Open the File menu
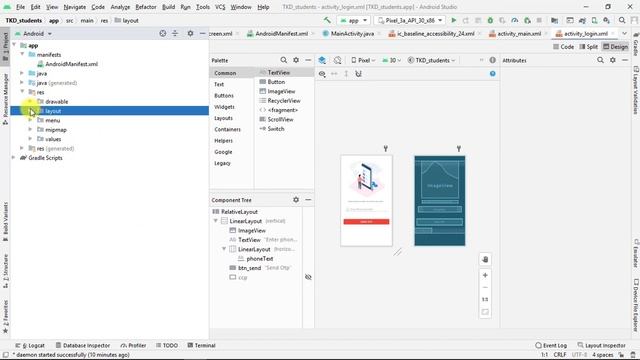The image size is (640, 360). point(20,7)
